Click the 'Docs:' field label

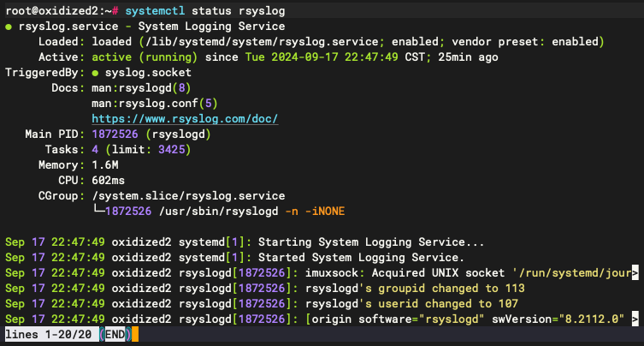(x=68, y=88)
